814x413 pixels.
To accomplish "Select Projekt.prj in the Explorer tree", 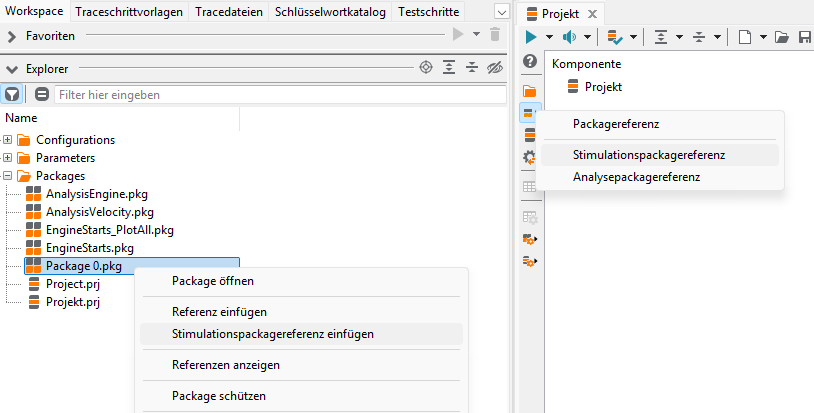I will (73, 302).
